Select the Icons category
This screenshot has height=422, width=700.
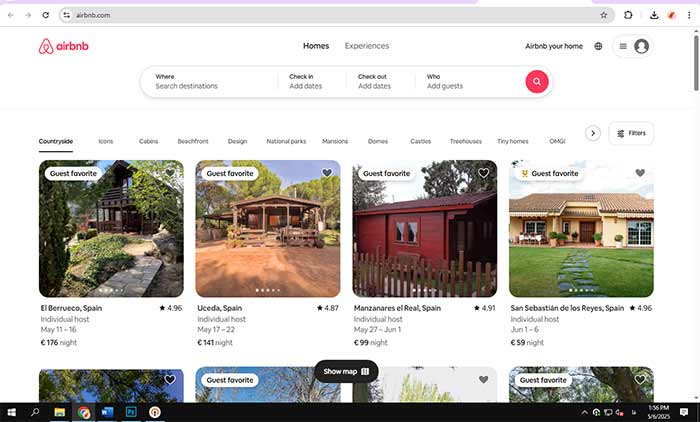[106, 141]
